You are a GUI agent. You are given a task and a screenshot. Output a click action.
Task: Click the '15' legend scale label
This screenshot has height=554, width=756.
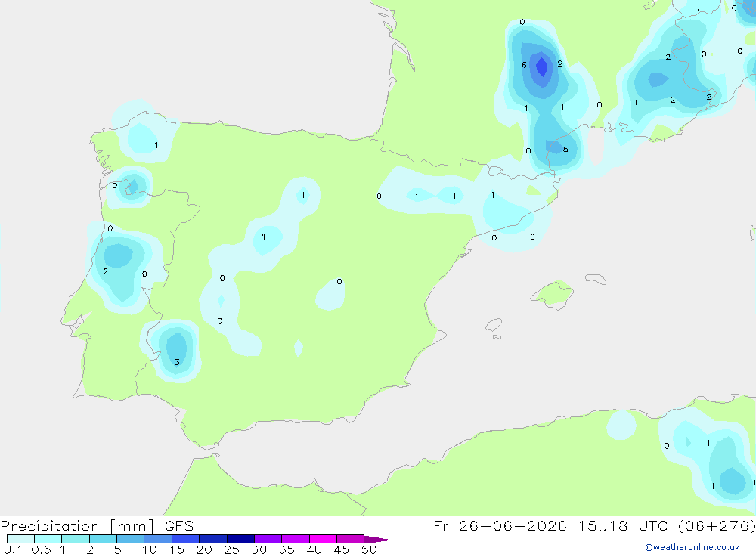tap(177, 549)
